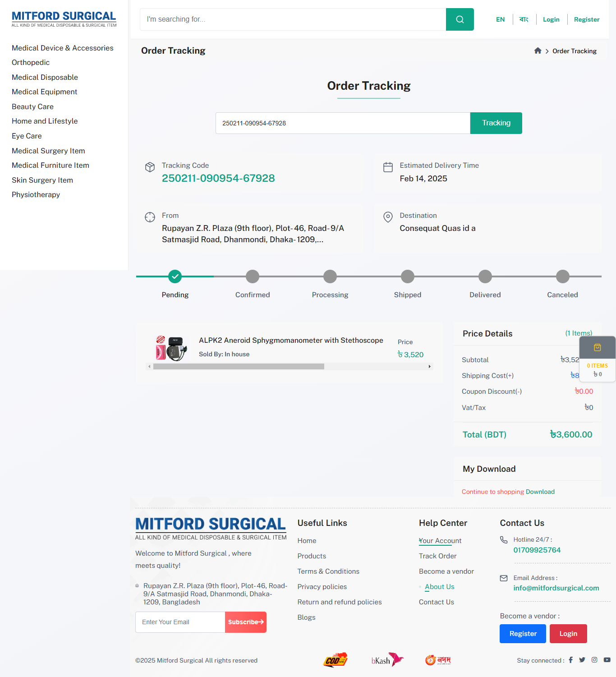The height and width of the screenshot is (677, 616).
Task: Click the Subscribe button
Action: 246,622
